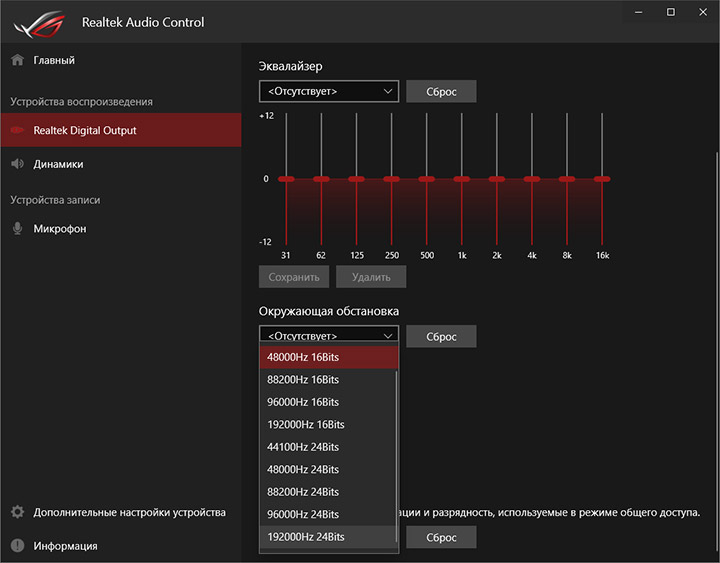Open Дополнительные настройки устройства
This screenshot has width=720, height=563.
(121, 512)
